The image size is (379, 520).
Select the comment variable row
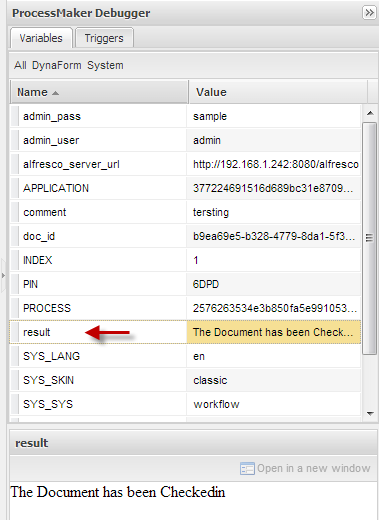(185, 212)
